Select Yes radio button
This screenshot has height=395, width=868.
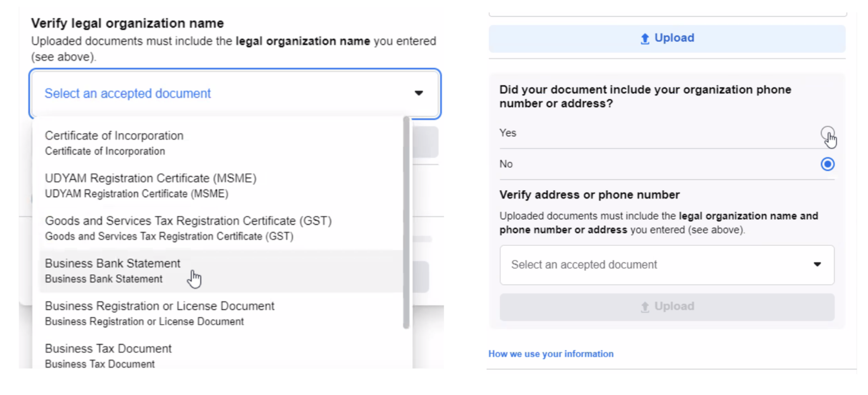[827, 133]
